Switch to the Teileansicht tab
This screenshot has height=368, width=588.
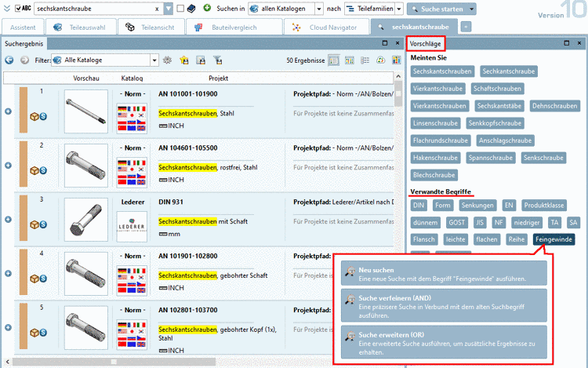pyautogui.click(x=151, y=27)
